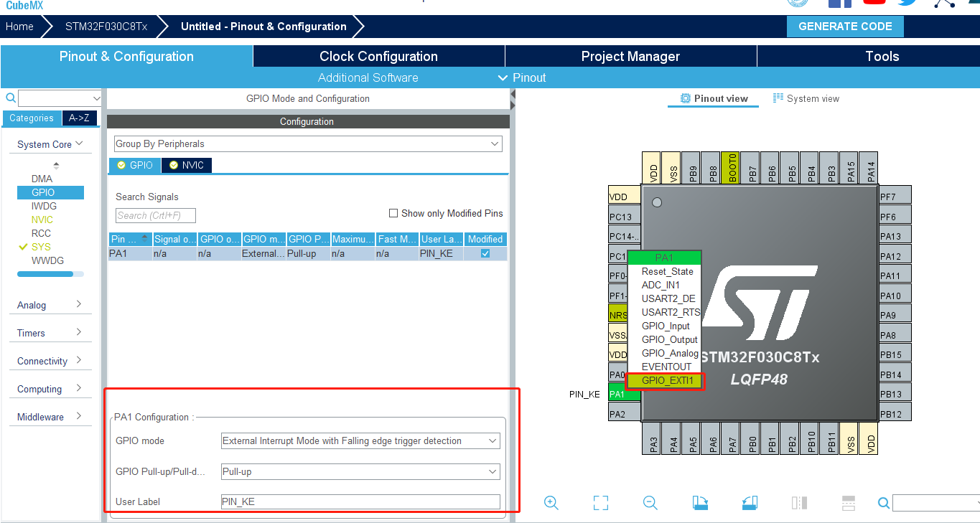Click the GENERATE CODE button

[845, 27]
